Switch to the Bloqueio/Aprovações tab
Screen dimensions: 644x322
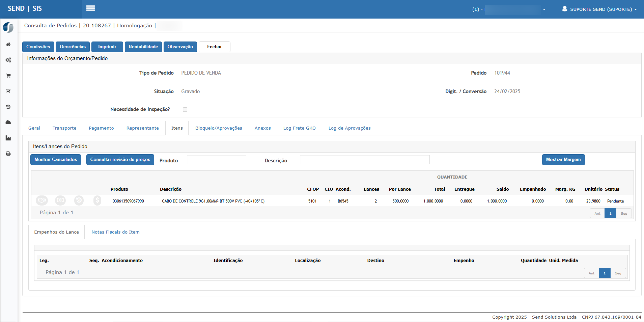tap(219, 128)
